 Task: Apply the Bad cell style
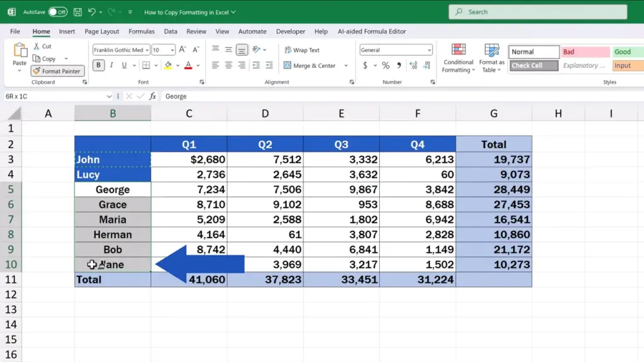pos(585,52)
